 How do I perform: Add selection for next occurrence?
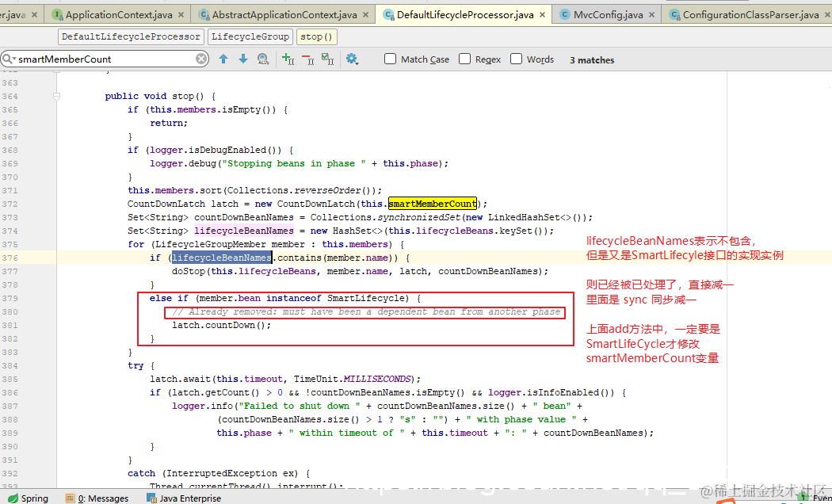coord(288,59)
